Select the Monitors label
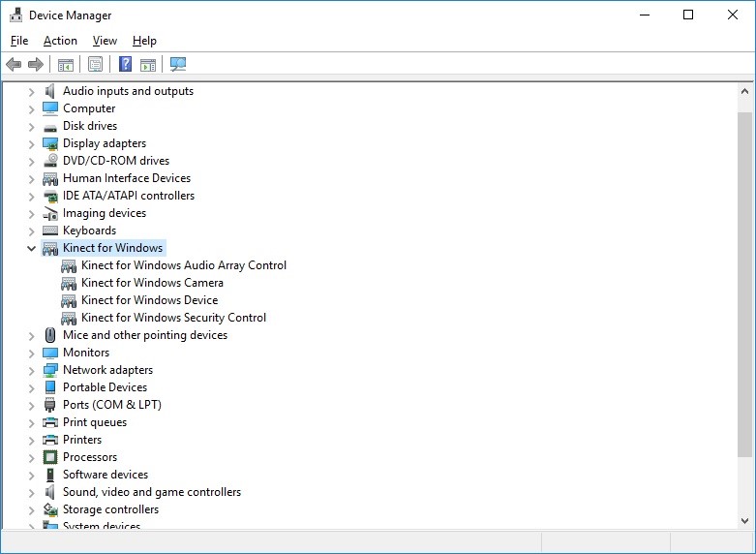 pyautogui.click(x=86, y=353)
